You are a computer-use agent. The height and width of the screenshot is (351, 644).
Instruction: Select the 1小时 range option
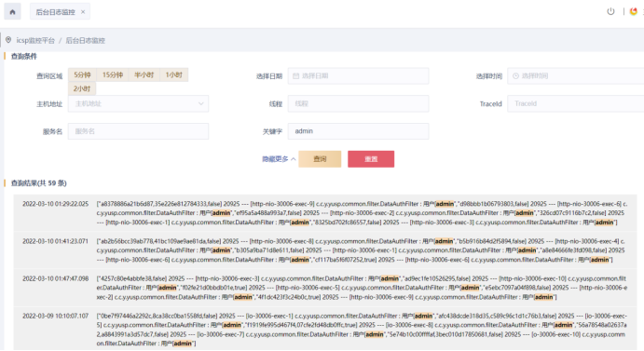pos(173,74)
